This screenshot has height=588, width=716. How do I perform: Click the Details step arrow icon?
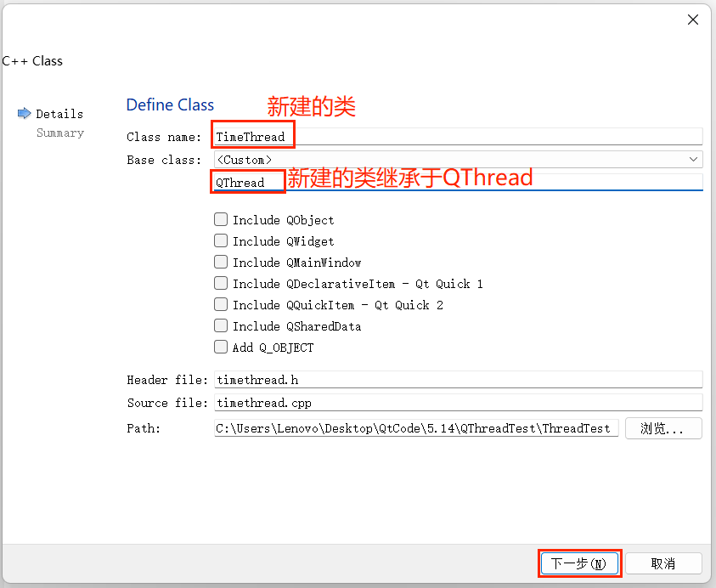pos(24,113)
